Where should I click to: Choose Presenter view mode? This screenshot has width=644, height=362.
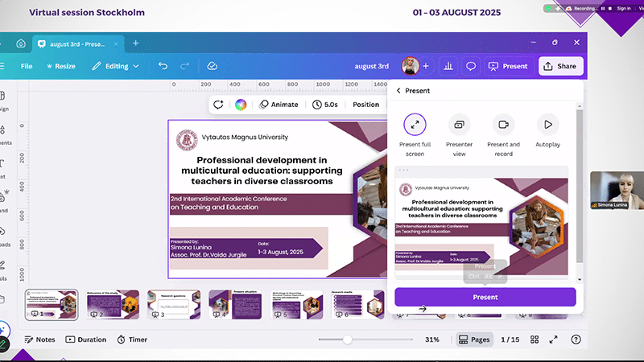[x=459, y=125]
